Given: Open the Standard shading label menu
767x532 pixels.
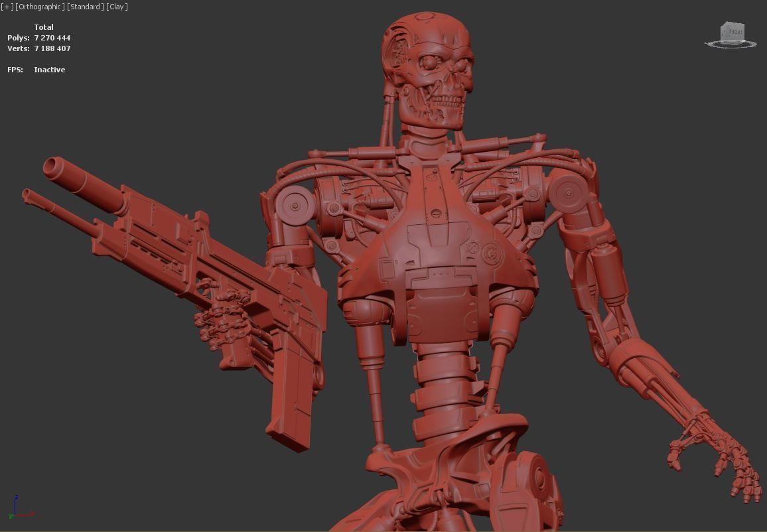Looking at the screenshot, I should click(86, 7).
